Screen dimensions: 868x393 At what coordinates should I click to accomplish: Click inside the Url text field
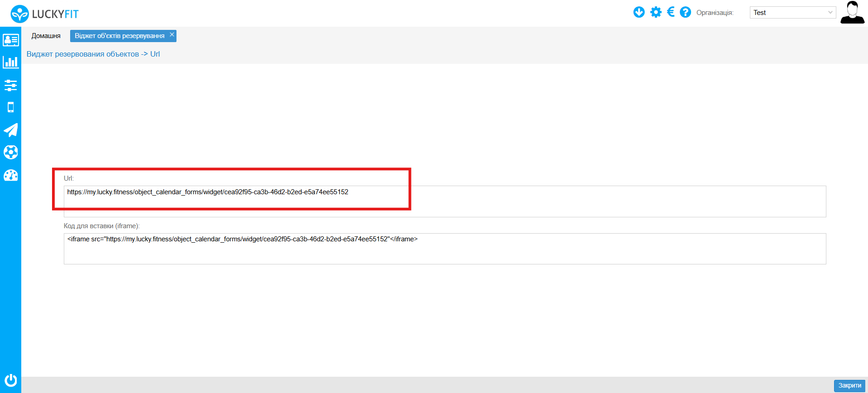coord(444,201)
